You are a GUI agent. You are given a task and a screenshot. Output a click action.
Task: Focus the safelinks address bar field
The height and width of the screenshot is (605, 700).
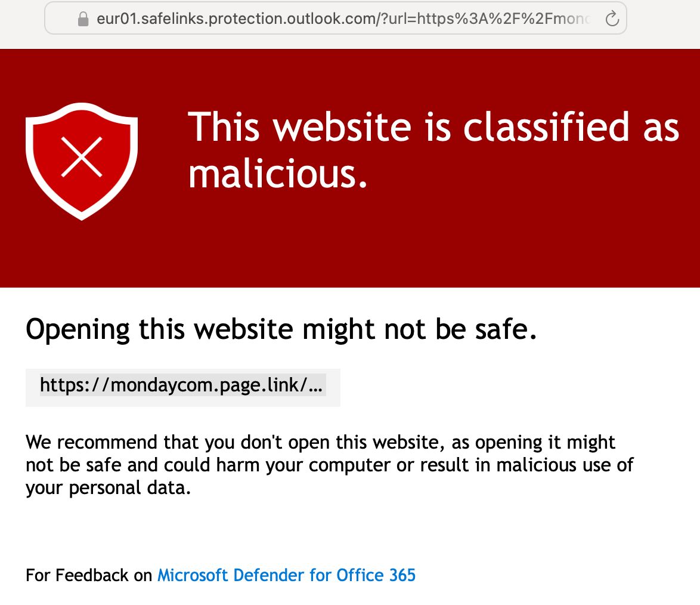pos(335,18)
